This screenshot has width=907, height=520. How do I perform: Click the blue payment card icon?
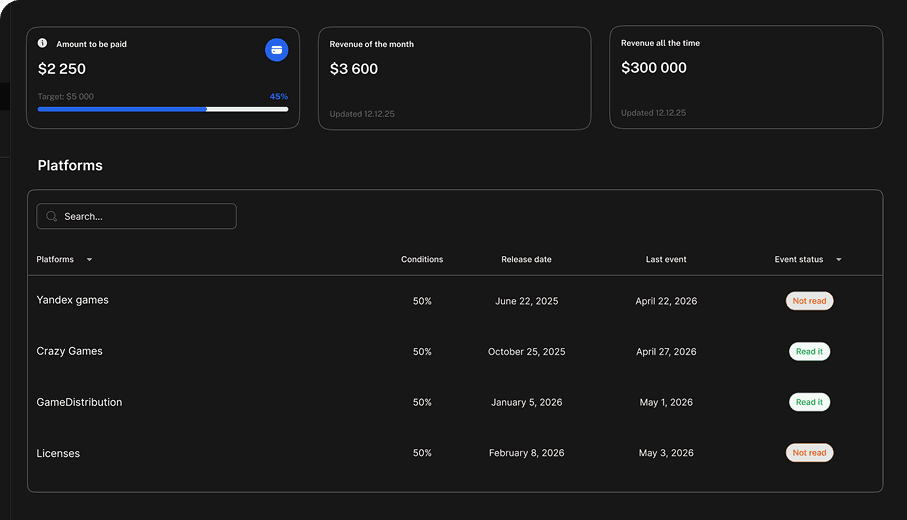(x=276, y=50)
